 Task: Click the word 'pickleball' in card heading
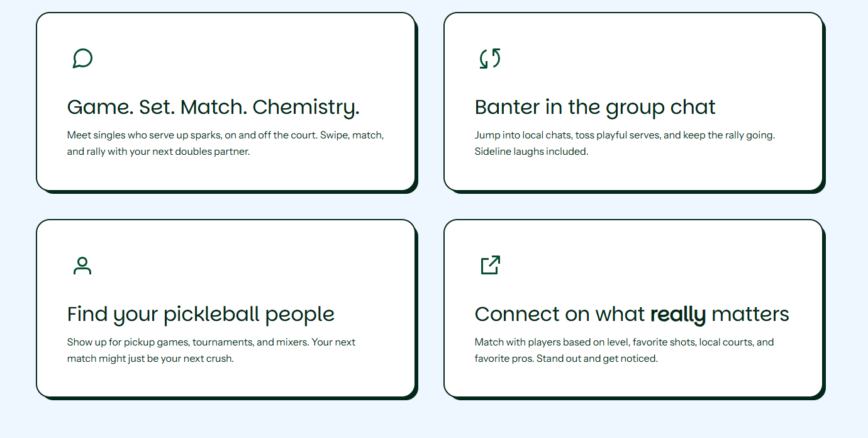pyautogui.click(x=211, y=314)
